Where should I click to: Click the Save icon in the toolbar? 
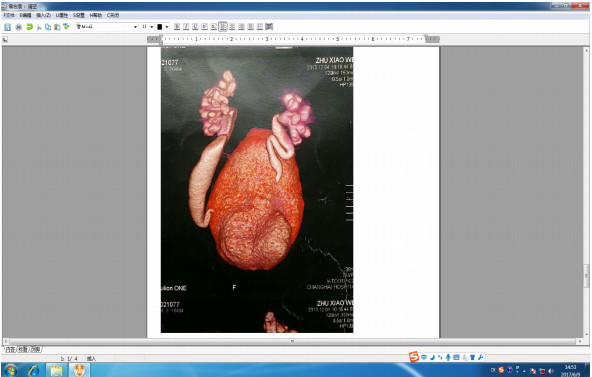click(x=8, y=27)
